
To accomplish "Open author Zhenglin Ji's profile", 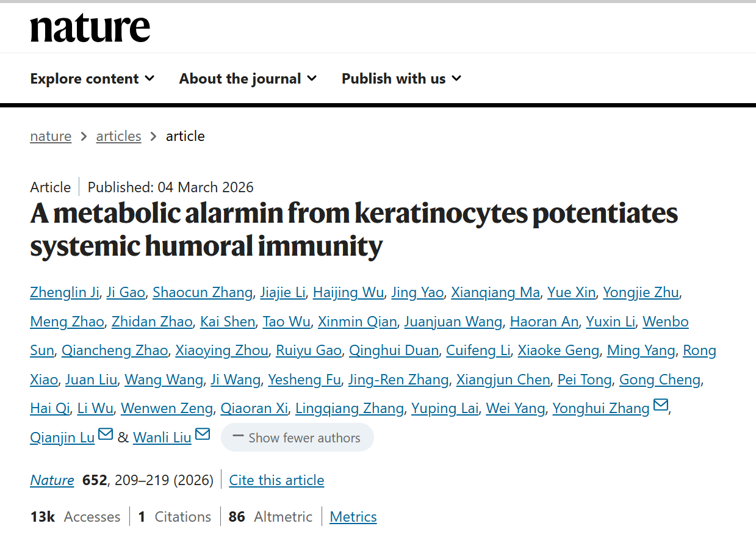I will pos(64,292).
